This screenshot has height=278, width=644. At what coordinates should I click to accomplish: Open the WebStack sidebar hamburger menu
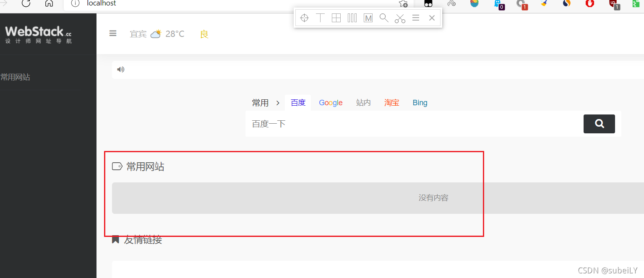[x=112, y=34]
